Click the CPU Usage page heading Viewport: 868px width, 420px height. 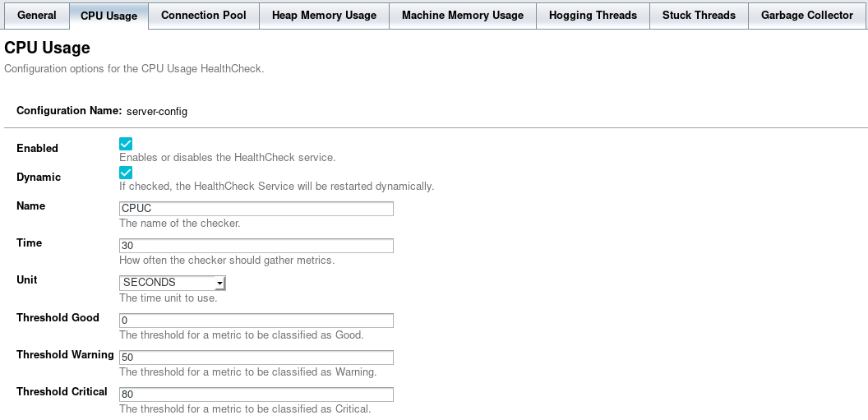[47, 48]
